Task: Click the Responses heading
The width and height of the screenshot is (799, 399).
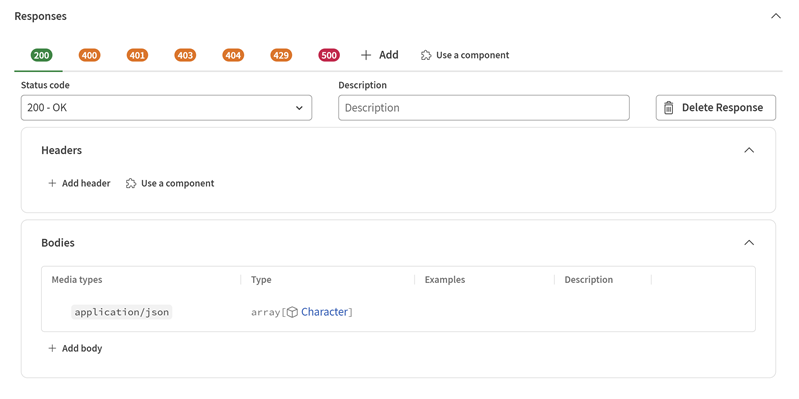Action: 41,16
